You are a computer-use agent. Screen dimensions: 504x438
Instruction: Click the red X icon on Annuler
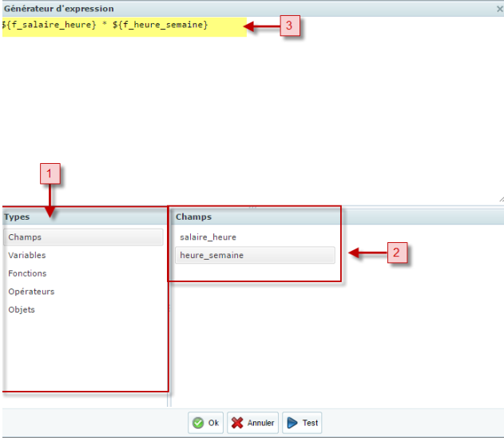(x=237, y=423)
